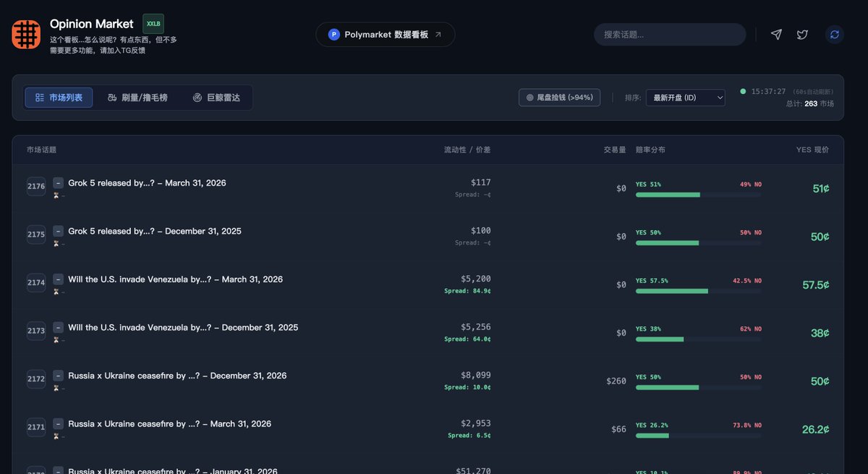The image size is (868, 474).
Task: Click the YES/NO odds bar for market 2174
Action: [698, 291]
